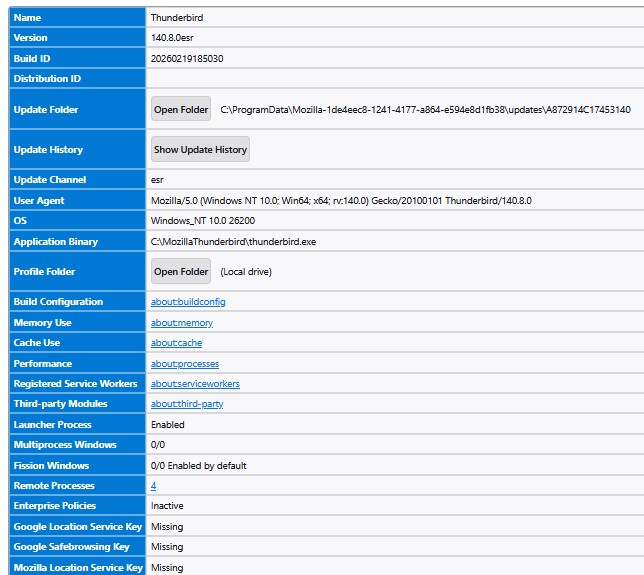Viewport: 644px width, 575px height.
Task: Open the about:cache link
Action: (176, 343)
